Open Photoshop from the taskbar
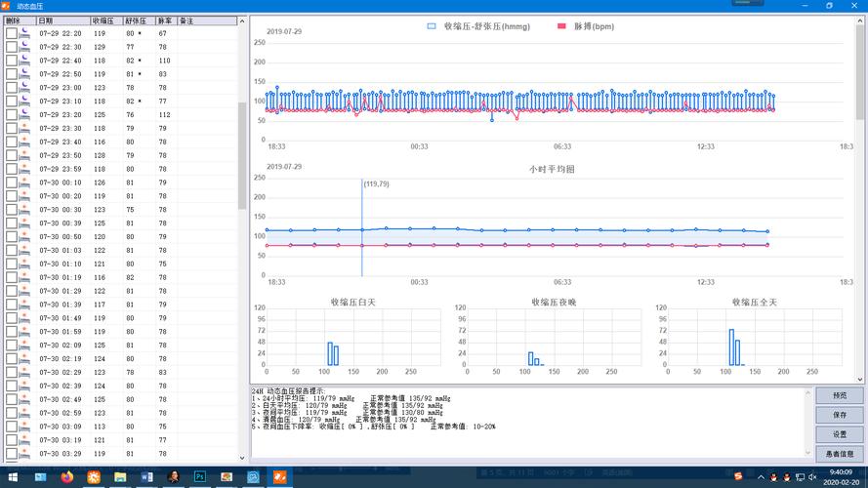The width and height of the screenshot is (868, 488). click(200, 476)
